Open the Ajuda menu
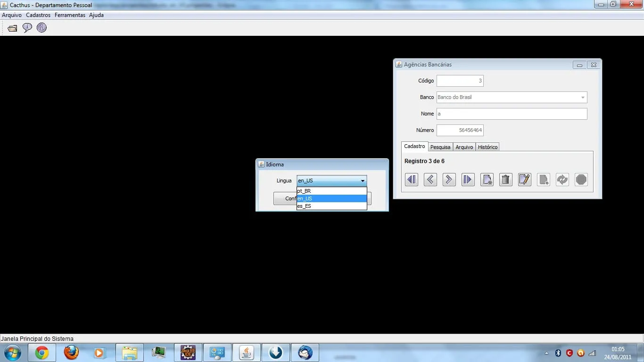The width and height of the screenshot is (644, 362). click(x=96, y=15)
